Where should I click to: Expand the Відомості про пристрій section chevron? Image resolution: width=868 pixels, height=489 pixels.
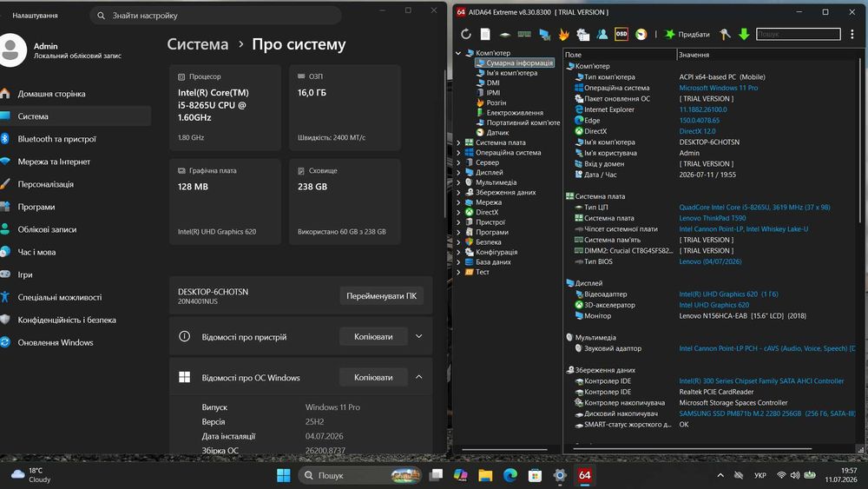click(419, 337)
